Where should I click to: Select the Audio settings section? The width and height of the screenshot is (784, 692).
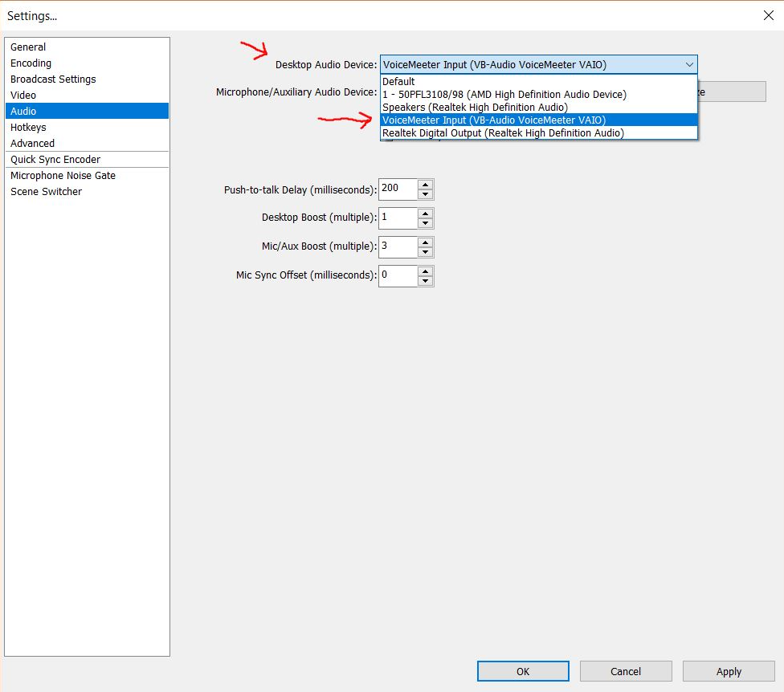[x=87, y=111]
